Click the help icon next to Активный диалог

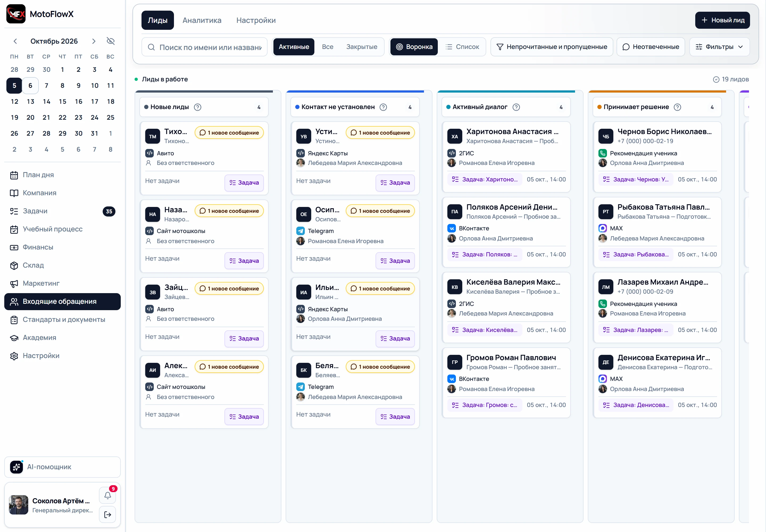[x=516, y=107]
